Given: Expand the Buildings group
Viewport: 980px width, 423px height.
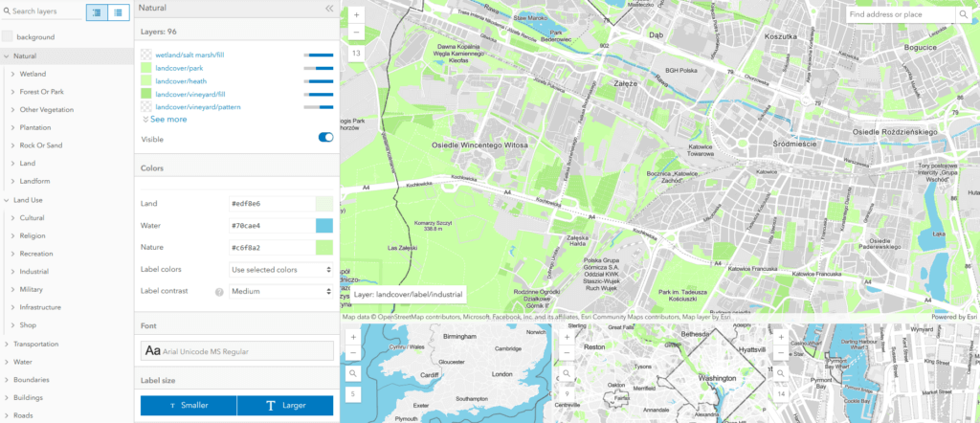Looking at the screenshot, I should [6, 397].
